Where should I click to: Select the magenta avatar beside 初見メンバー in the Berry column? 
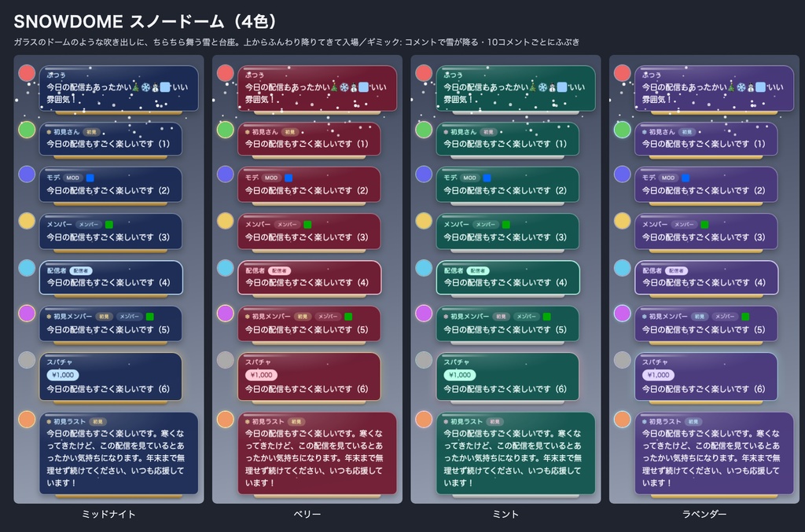[226, 313]
